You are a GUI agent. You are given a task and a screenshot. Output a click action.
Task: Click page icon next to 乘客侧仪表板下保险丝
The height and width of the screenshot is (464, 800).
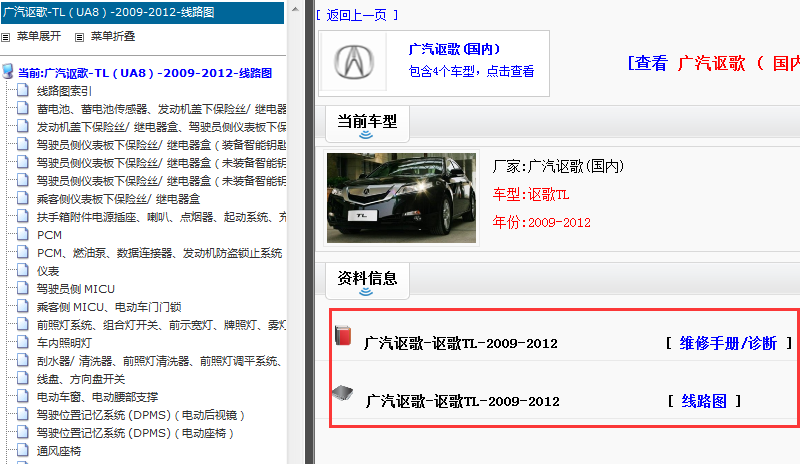click(x=22, y=198)
